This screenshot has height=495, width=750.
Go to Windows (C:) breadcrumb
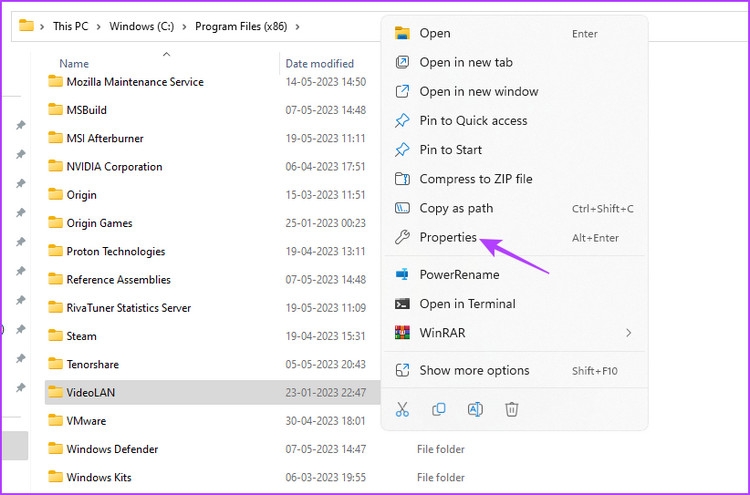142,26
